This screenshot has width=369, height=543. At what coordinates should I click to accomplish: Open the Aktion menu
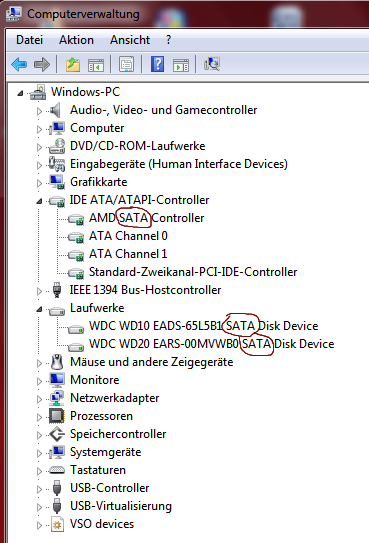click(76, 40)
